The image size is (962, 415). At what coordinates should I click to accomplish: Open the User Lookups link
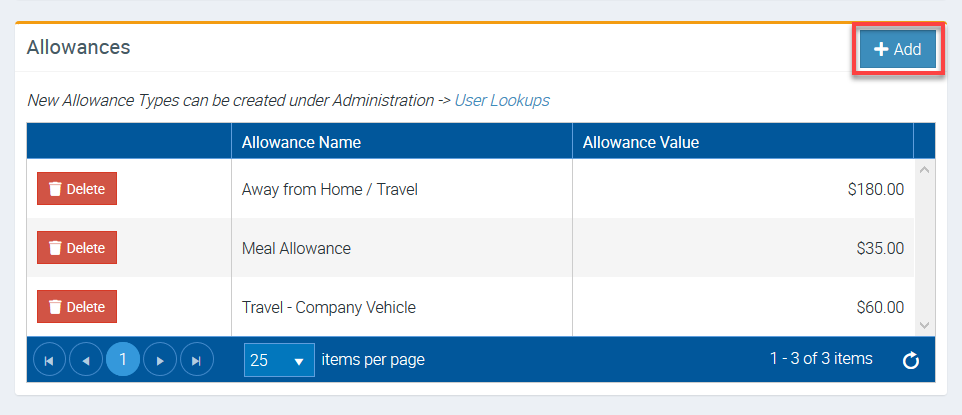(x=501, y=100)
